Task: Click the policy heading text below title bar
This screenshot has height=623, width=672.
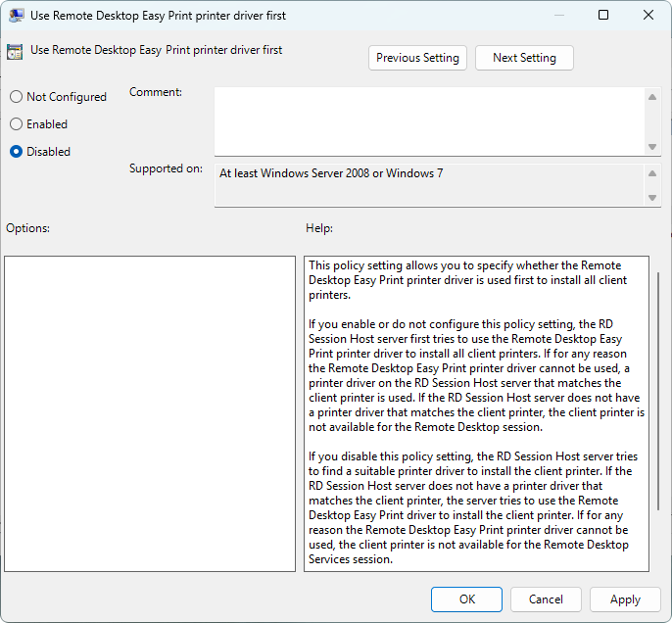Action: pyautogui.click(x=156, y=50)
